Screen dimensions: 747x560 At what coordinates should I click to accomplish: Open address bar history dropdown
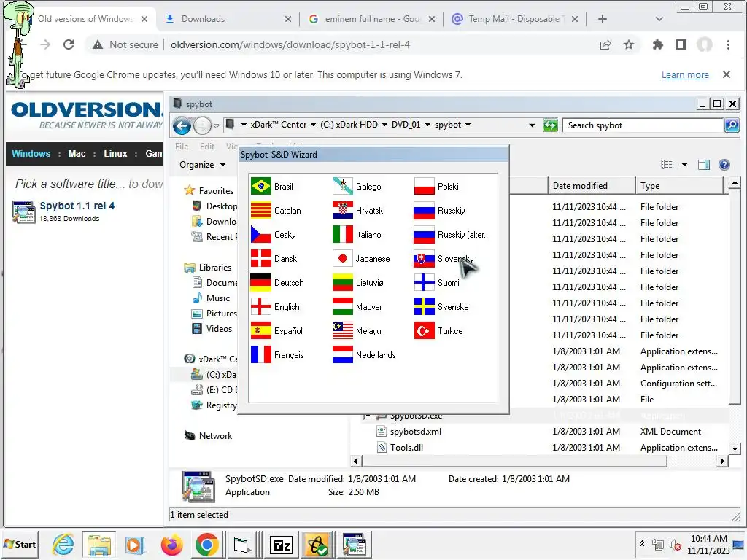point(532,125)
